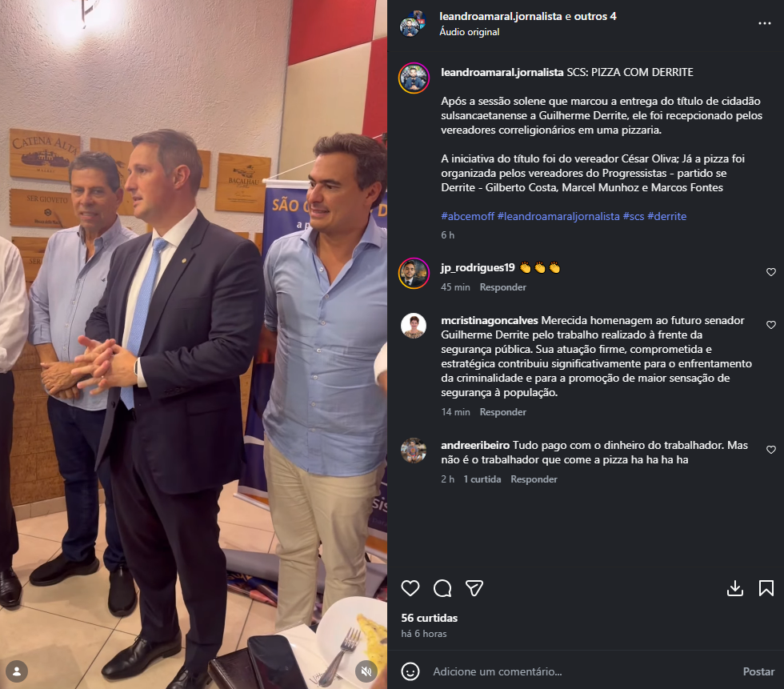Share the post with the paper plane icon

click(x=474, y=588)
